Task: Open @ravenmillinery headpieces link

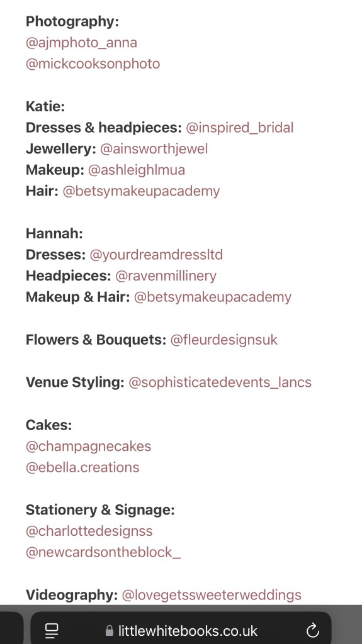Action: pos(166,275)
